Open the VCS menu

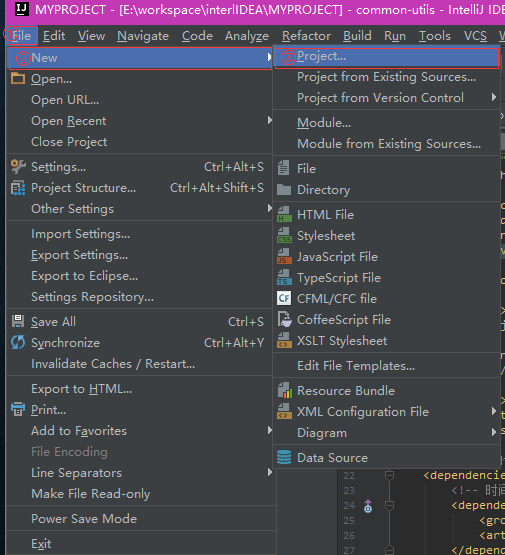tap(475, 36)
